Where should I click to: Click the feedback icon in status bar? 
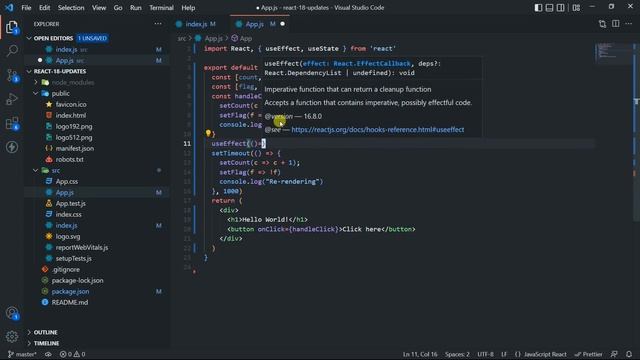(x=614, y=354)
